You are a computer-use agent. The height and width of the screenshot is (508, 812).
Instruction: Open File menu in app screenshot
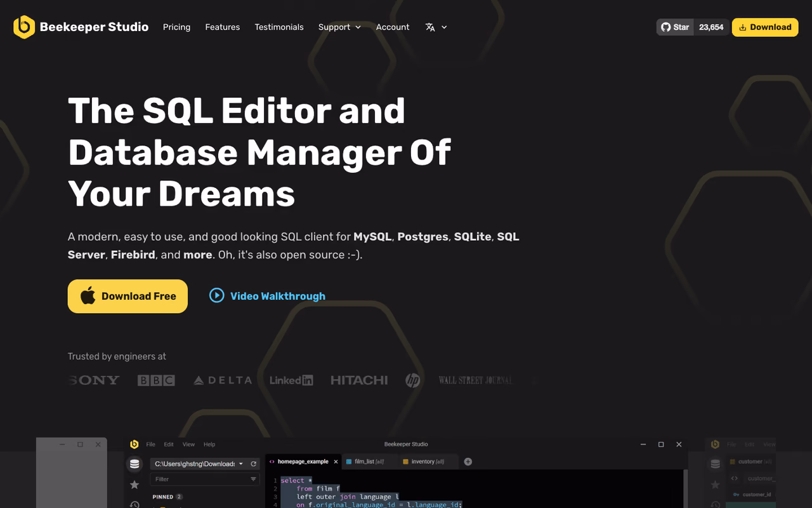tap(151, 444)
